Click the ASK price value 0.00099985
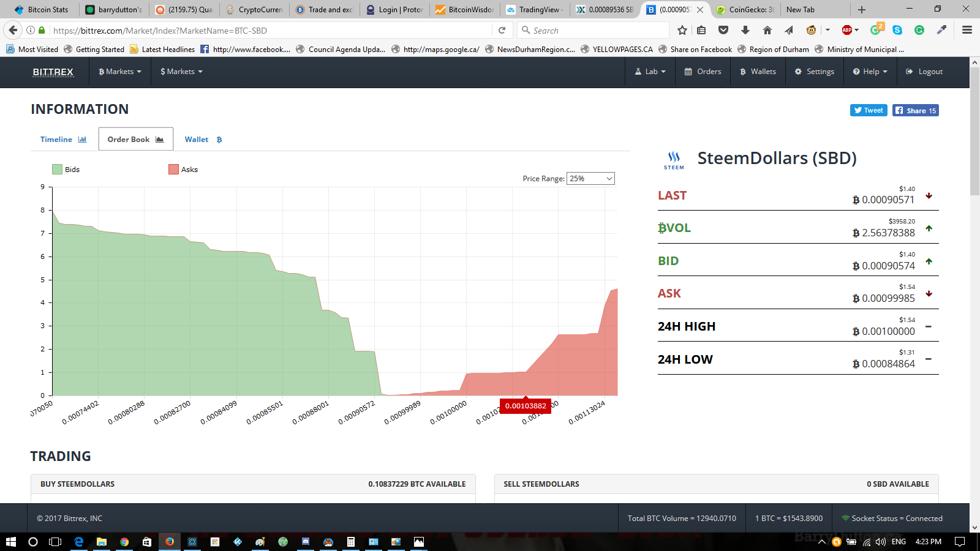 click(x=888, y=298)
